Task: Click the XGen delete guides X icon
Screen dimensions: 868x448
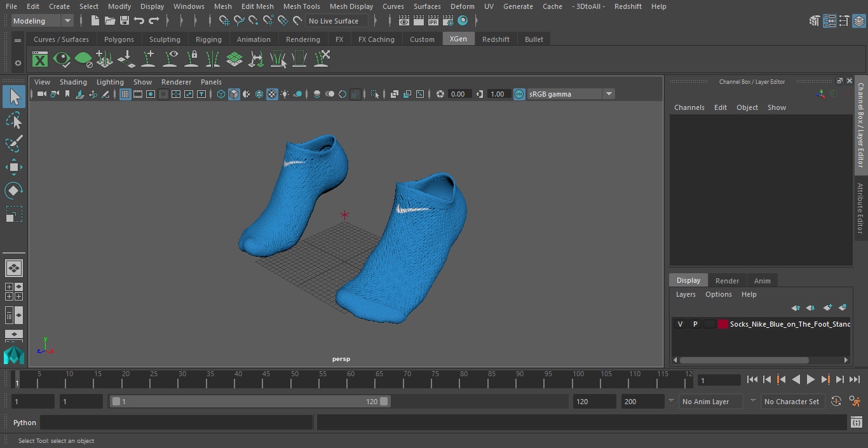Action: point(322,60)
